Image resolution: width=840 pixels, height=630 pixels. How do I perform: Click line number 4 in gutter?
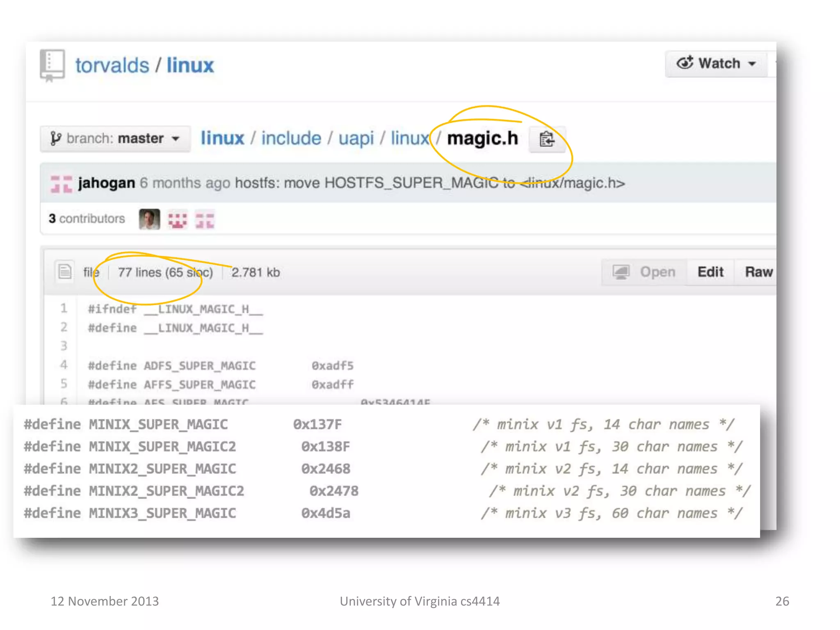pos(64,365)
